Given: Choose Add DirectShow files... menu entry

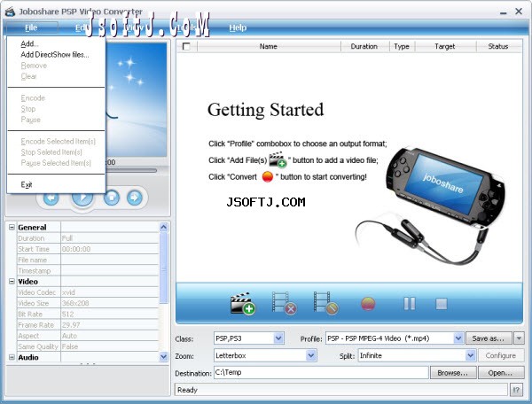Looking at the screenshot, I should click(55, 55).
